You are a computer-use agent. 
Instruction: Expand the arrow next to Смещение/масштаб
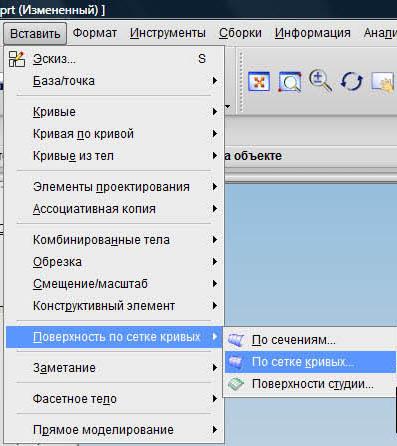pos(215,284)
